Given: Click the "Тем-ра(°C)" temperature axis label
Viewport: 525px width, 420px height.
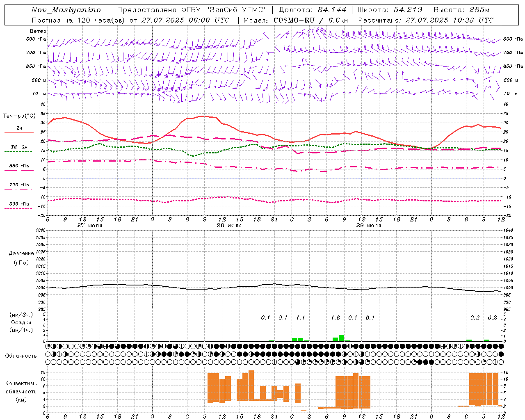Looking at the screenshot, I should pyautogui.click(x=19, y=116).
